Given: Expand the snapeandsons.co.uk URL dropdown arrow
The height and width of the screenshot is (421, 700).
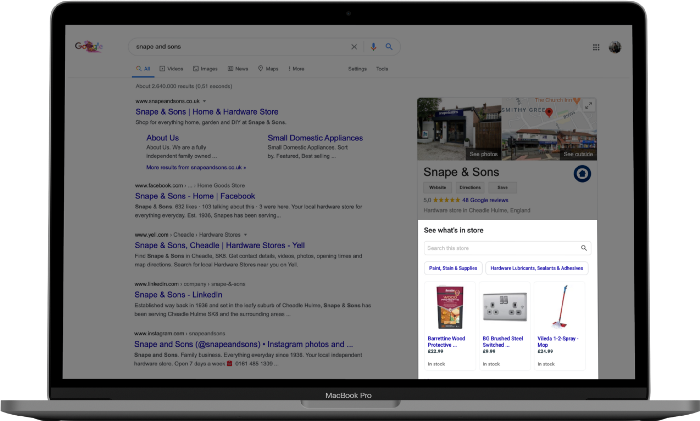Looking at the screenshot, I should 204,101.
